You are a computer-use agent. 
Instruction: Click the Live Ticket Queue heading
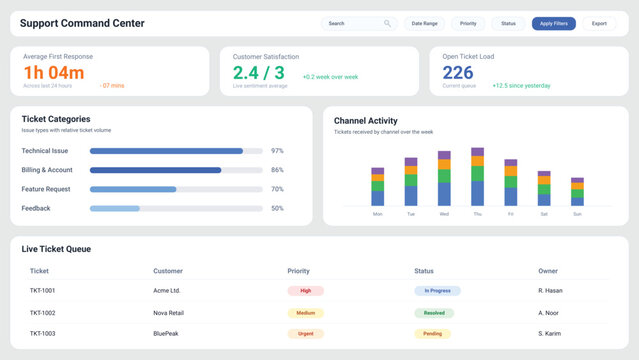56,249
